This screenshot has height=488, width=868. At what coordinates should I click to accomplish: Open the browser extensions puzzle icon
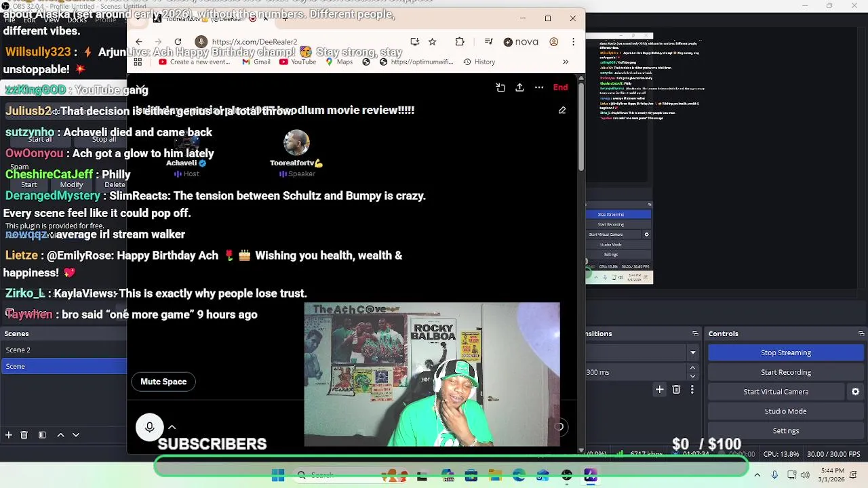click(460, 41)
